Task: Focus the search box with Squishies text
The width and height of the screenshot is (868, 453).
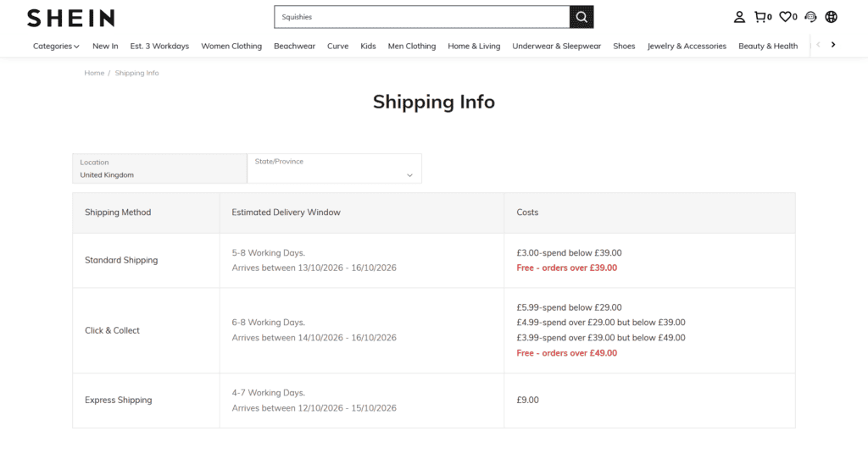Action: coord(422,17)
